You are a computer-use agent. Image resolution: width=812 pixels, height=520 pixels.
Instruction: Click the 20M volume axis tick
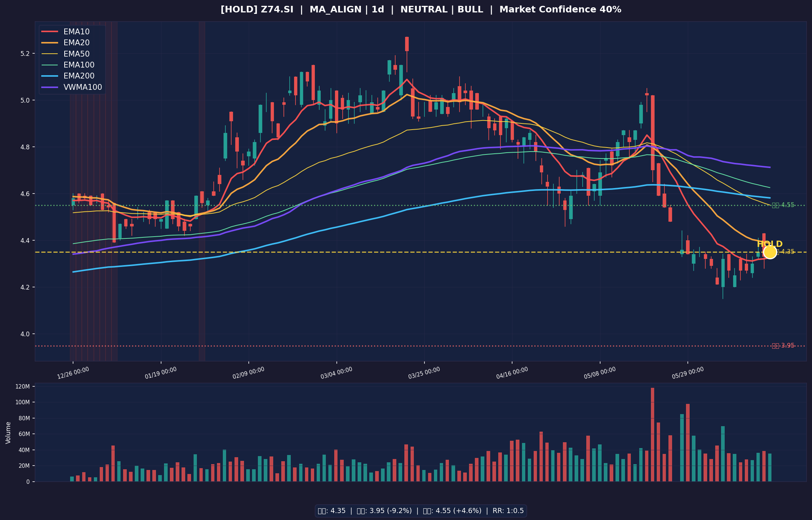pos(24,466)
